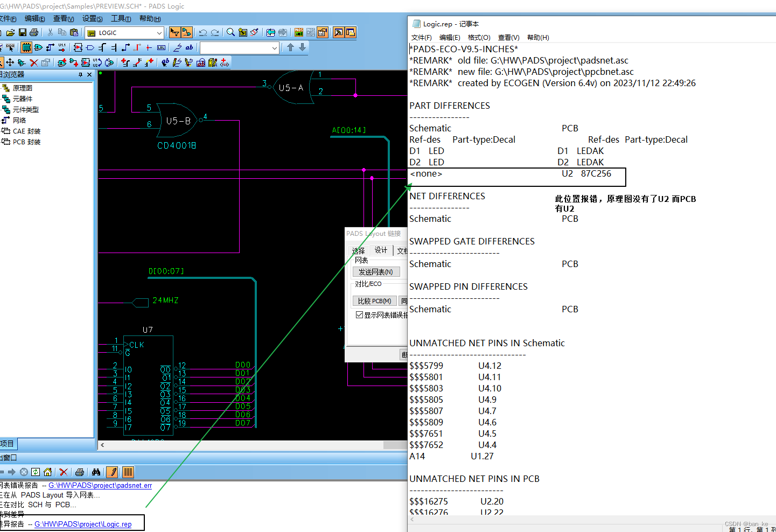Switch to the 选择 tab in PADS Layout dialog
The width and height of the screenshot is (776, 532).
358,250
